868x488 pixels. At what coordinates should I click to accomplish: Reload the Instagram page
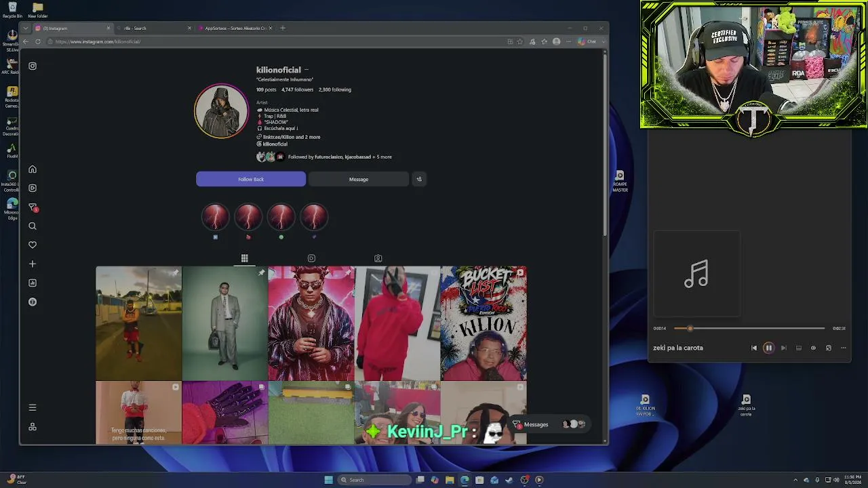[x=38, y=41]
